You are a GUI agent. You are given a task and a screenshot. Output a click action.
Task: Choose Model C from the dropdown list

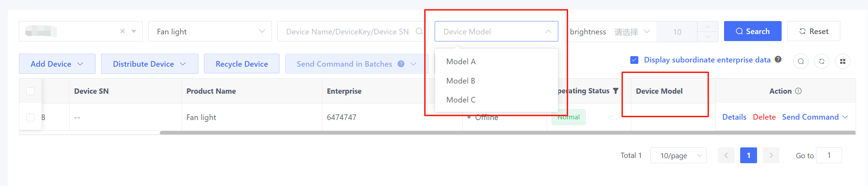(x=461, y=100)
